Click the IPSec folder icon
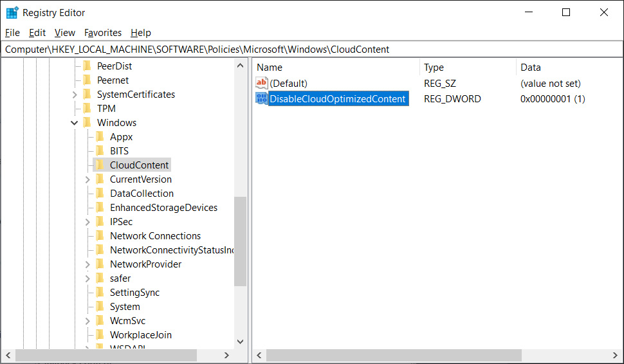The height and width of the screenshot is (364, 624). point(100,222)
